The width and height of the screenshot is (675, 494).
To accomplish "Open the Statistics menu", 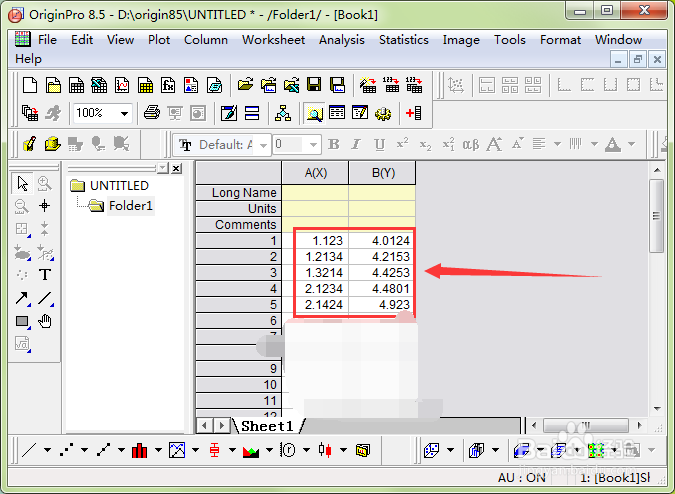I will 404,40.
